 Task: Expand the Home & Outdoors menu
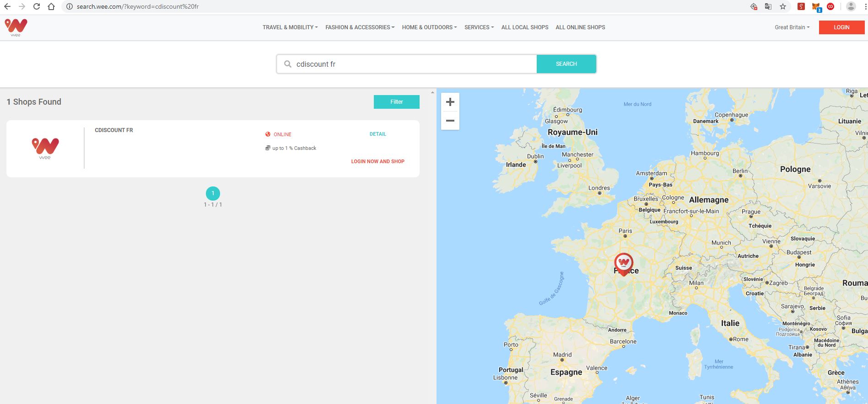429,27
